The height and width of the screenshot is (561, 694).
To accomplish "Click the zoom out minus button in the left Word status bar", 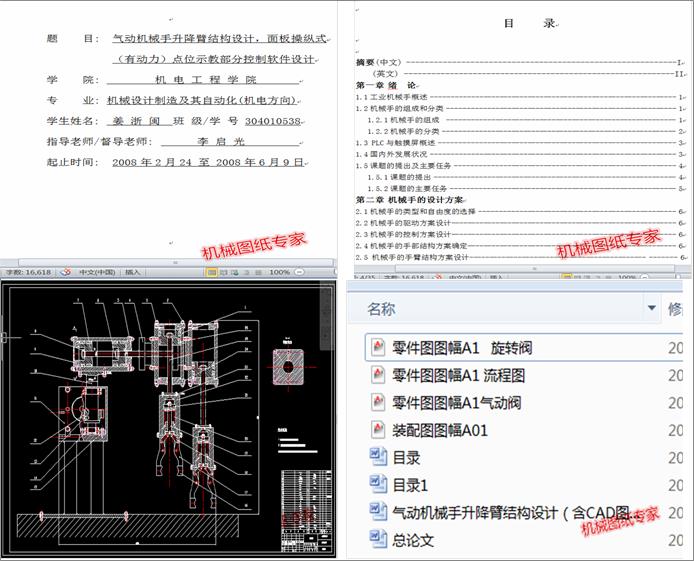I will (x=300, y=272).
